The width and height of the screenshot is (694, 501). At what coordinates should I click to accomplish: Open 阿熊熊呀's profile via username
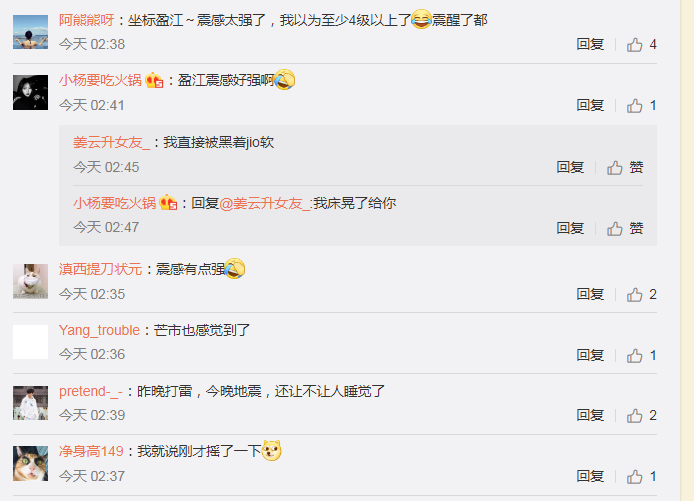point(87,20)
